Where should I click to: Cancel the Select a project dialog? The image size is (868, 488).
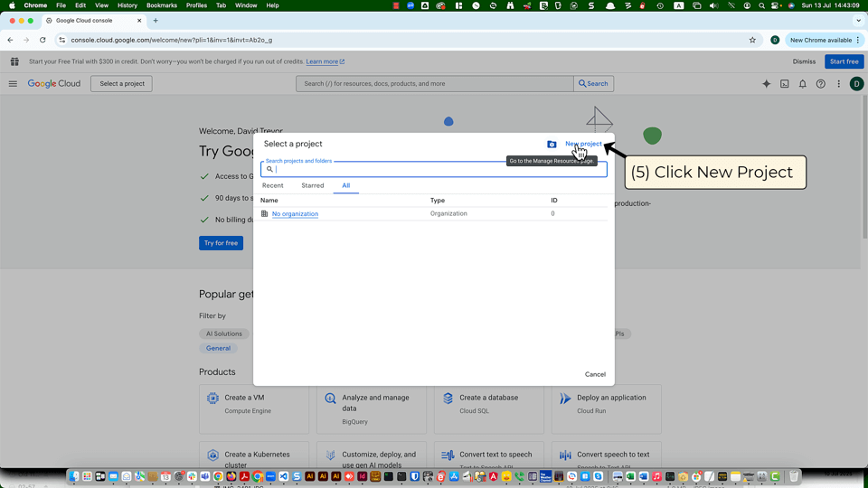(595, 374)
